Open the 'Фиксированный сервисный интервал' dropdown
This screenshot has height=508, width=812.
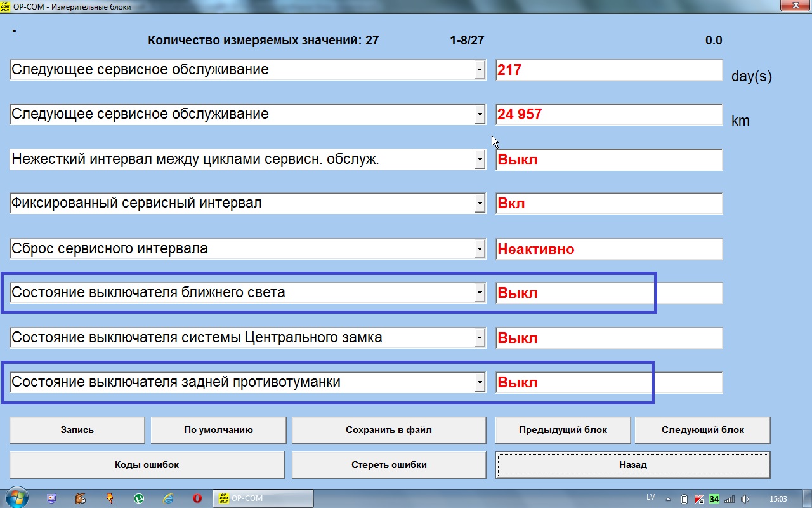[x=480, y=204]
